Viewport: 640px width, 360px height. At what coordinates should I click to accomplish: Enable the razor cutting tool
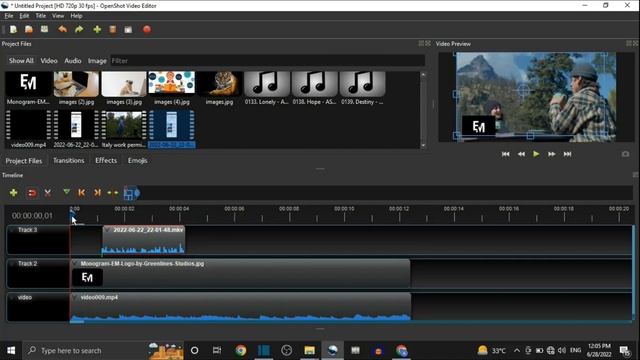click(48, 193)
